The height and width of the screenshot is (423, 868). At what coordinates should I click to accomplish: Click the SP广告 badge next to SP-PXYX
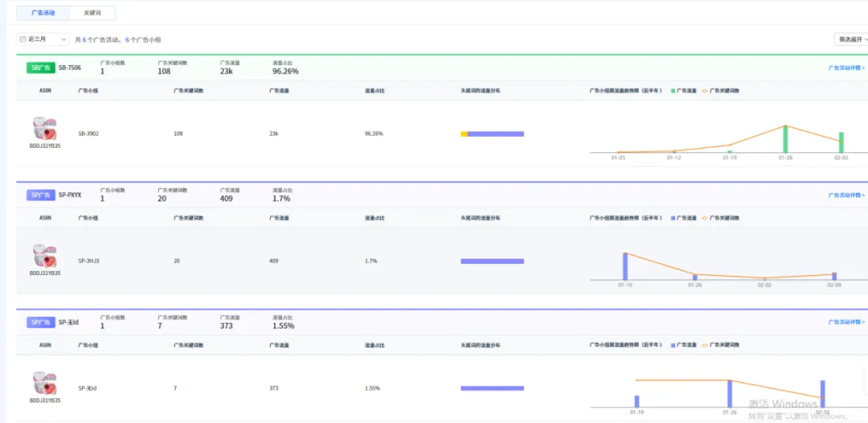pyautogui.click(x=41, y=195)
